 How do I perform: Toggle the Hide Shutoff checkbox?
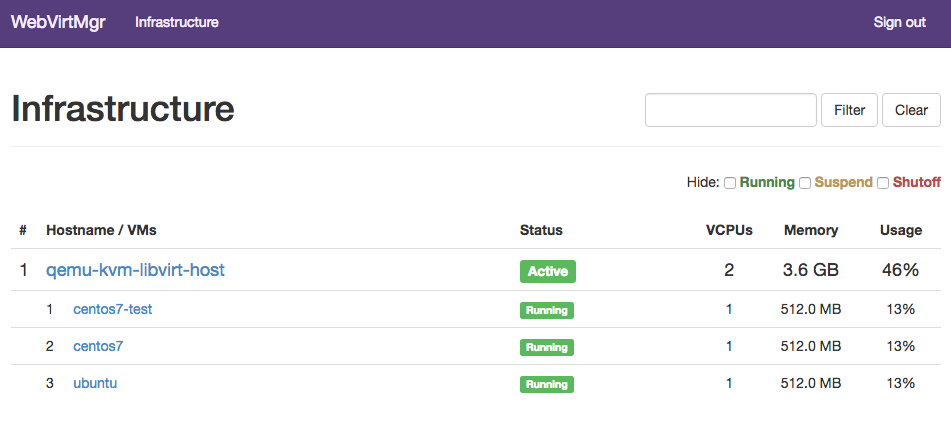[x=883, y=183]
